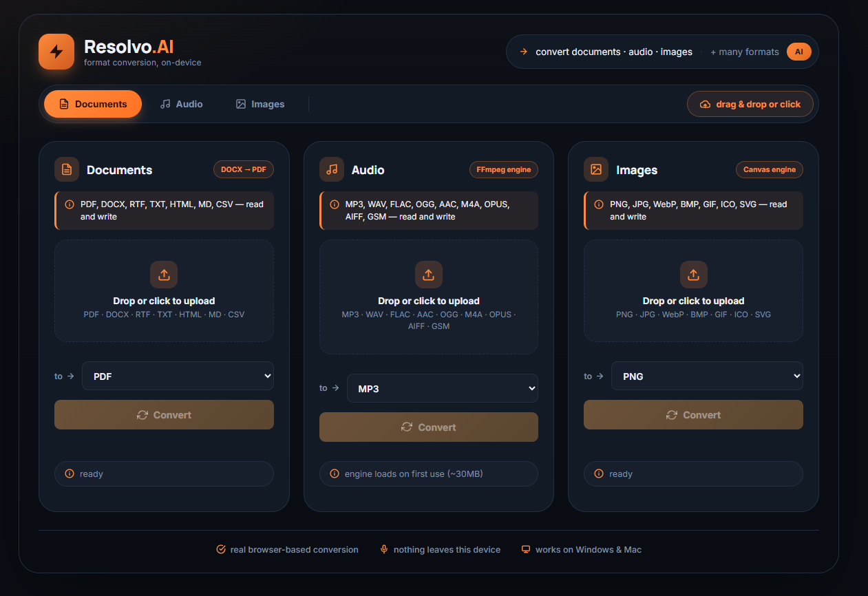Click 'PDF · DOCX · RTF · TXT · HTML · MD · CSV' list

tap(164, 315)
